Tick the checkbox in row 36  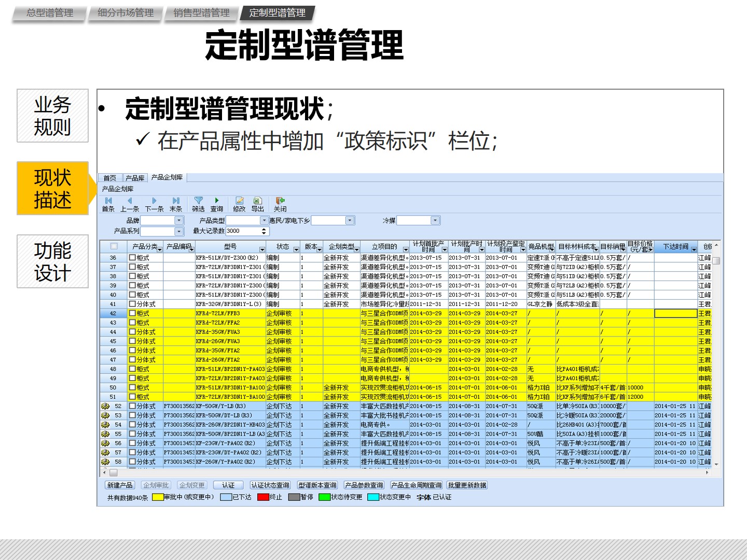point(132,258)
